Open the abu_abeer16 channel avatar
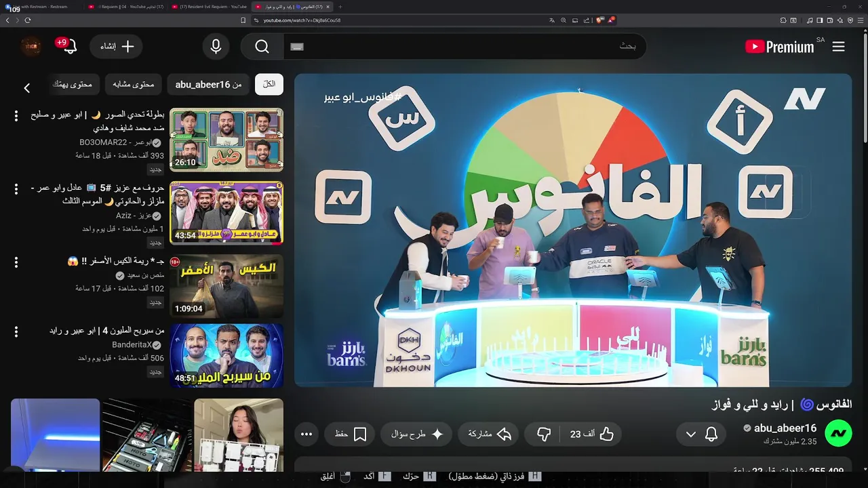 [x=838, y=433]
